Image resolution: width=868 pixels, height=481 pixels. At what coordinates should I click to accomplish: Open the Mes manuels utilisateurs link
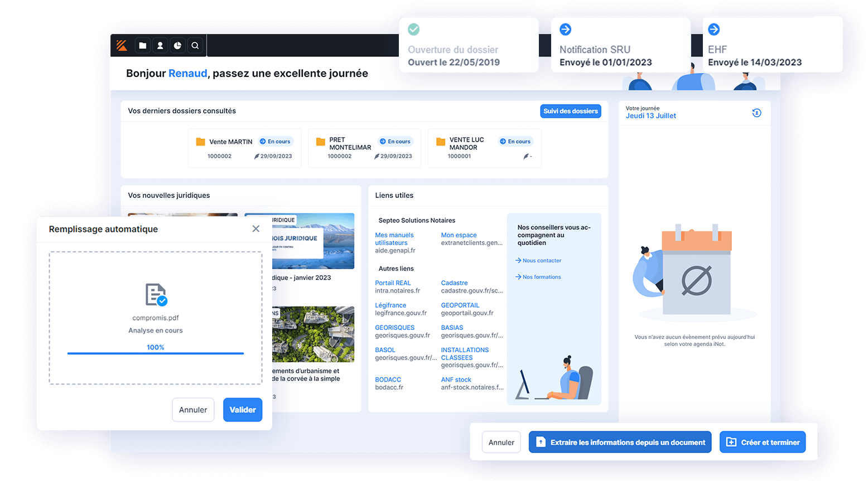pos(394,239)
